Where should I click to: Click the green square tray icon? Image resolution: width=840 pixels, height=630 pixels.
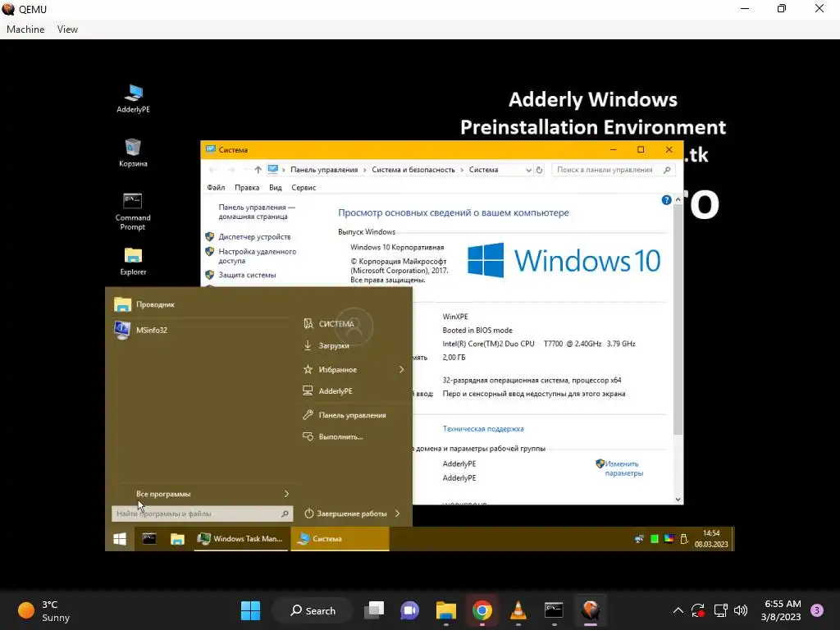click(654, 539)
